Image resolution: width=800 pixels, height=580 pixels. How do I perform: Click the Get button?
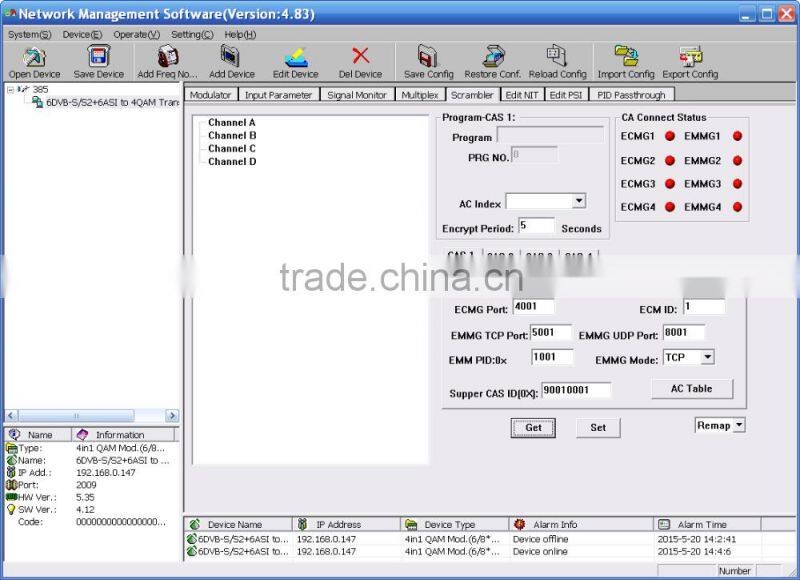[x=533, y=427]
